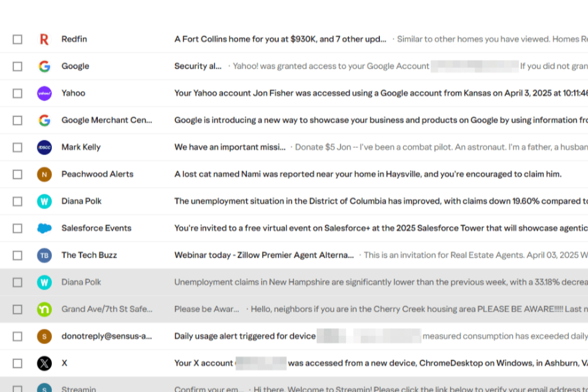This screenshot has height=392, width=588.
Task: Select the checkbox for the X email
Action: tap(17, 363)
